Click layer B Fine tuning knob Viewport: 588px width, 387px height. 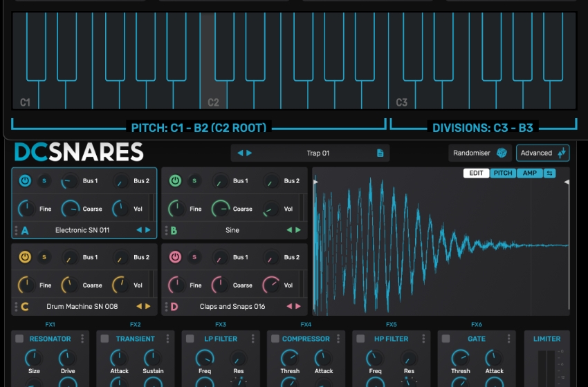pos(176,209)
